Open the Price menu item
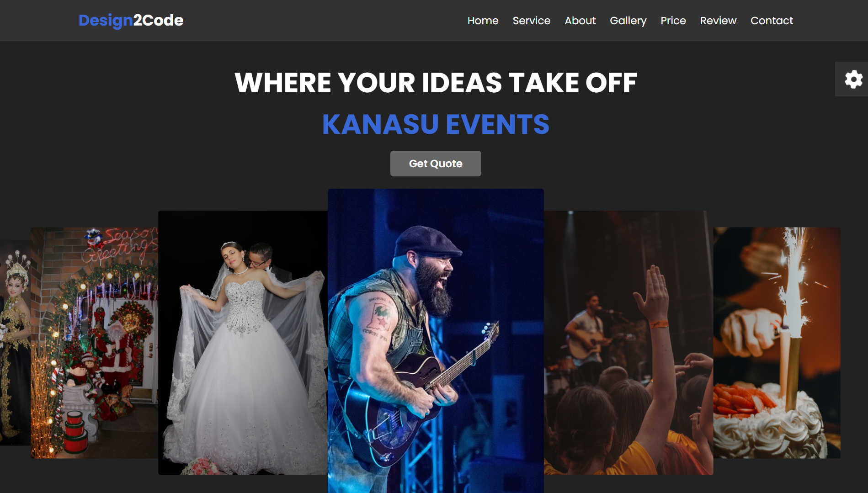This screenshot has height=493, width=868. (673, 21)
